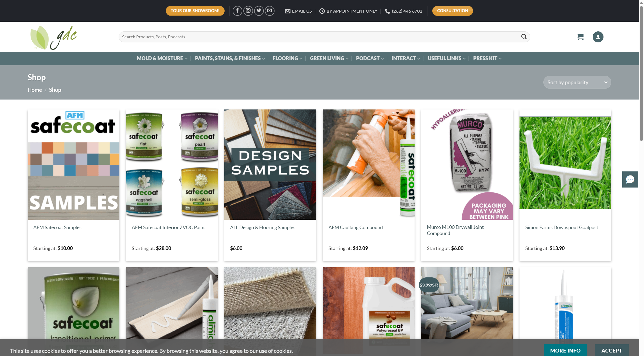Click Murco M100 Drywall Joint Compound title
Viewport: 644px width, 356px height.
coord(455,230)
